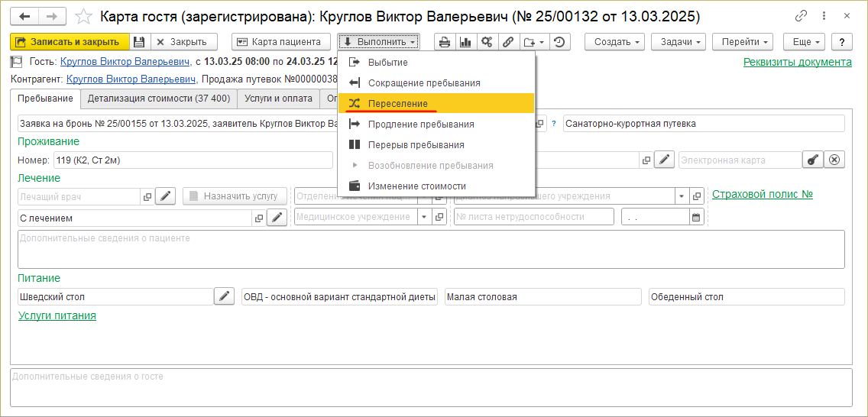
Task: Click Дополнительные сведения о пациенте field
Action: pyautogui.click(x=431, y=250)
